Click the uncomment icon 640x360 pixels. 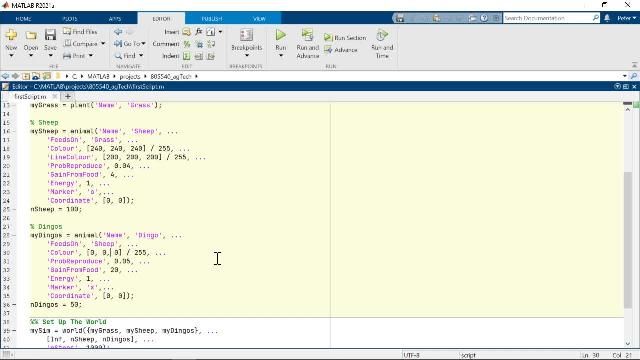(199, 44)
